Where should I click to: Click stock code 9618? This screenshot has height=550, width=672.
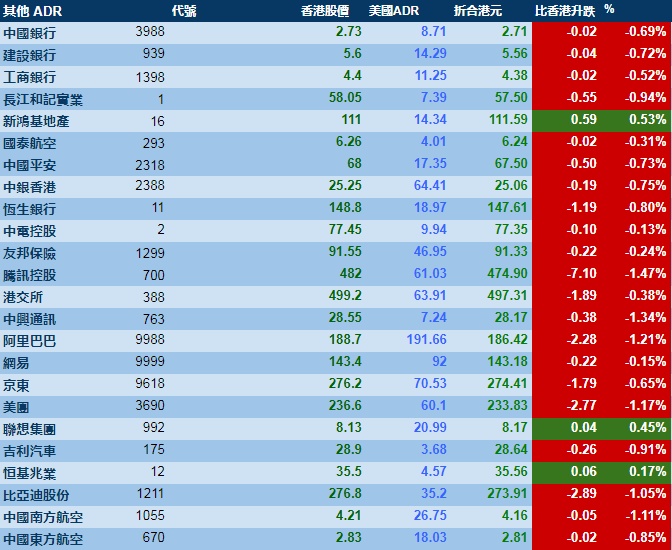coord(150,383)
